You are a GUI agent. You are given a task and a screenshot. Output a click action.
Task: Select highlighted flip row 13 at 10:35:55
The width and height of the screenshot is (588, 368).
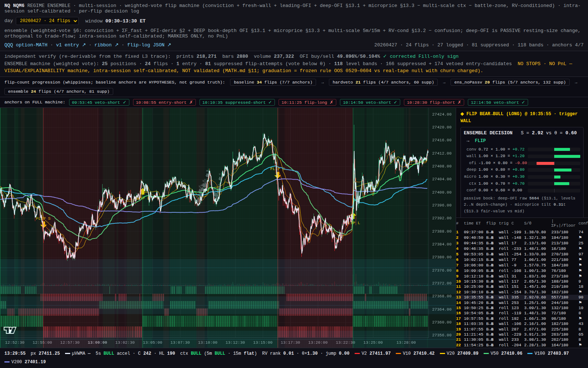(x=522, y=297)
